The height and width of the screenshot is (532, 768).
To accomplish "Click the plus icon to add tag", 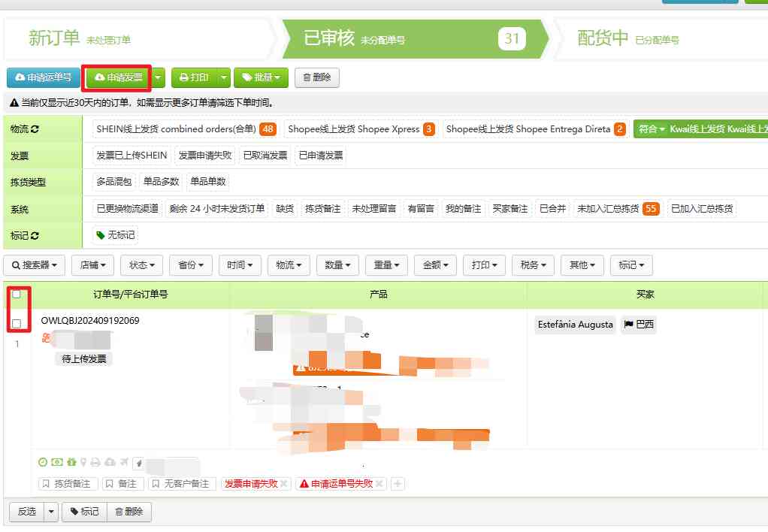I will click(398, 484).
